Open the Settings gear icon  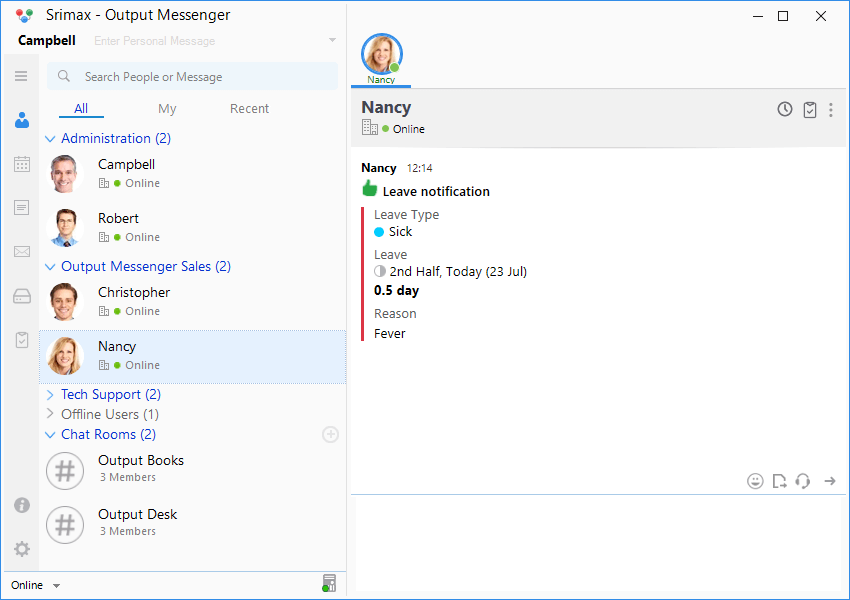tap(22, 549)
